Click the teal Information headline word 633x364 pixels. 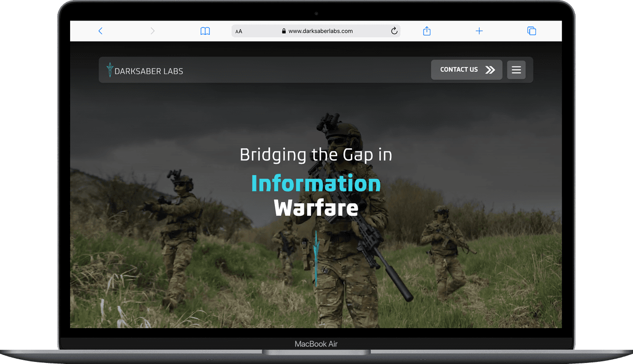[315, 184]
